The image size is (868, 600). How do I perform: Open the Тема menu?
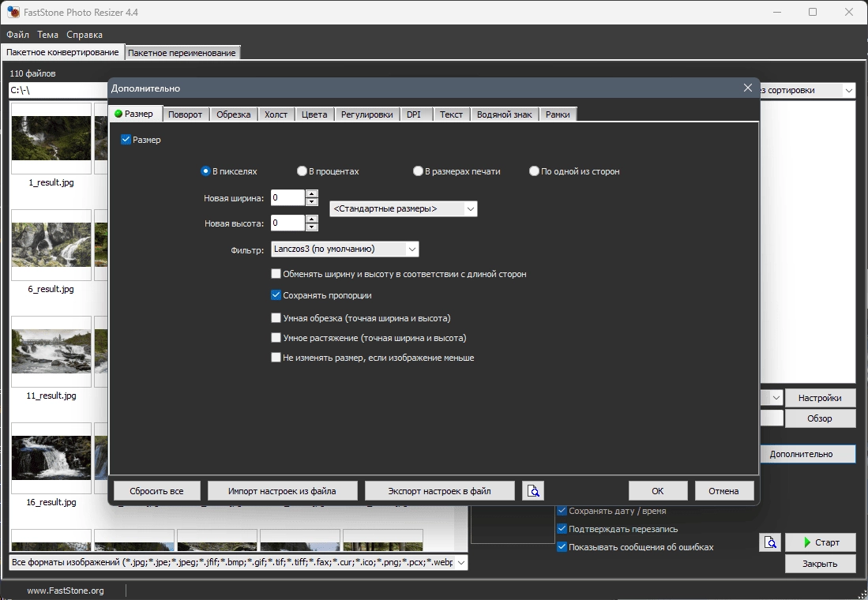tap(47, 34)
